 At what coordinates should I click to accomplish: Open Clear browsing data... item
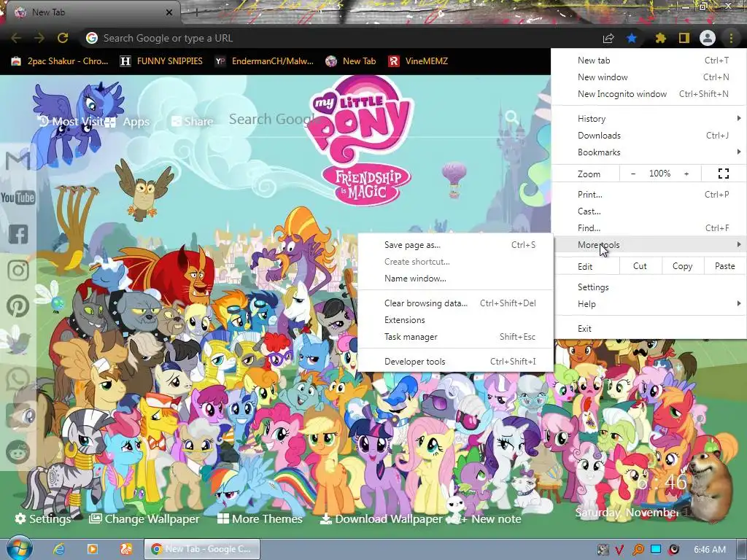pos(455,303)
